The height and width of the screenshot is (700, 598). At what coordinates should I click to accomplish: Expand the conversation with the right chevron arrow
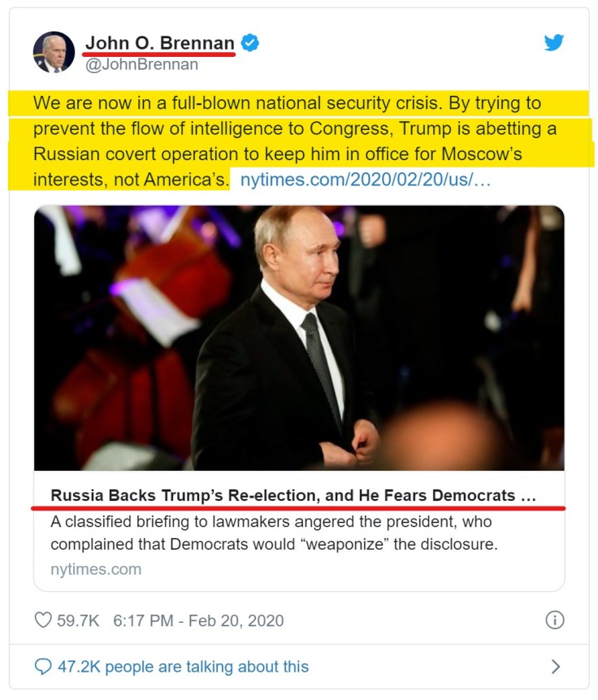tap(556, 667)
